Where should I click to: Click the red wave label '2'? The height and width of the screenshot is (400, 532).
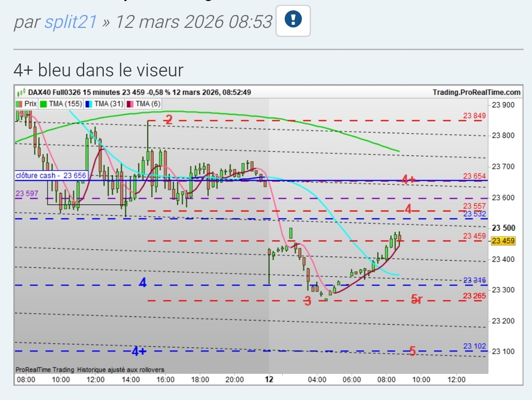169,119
